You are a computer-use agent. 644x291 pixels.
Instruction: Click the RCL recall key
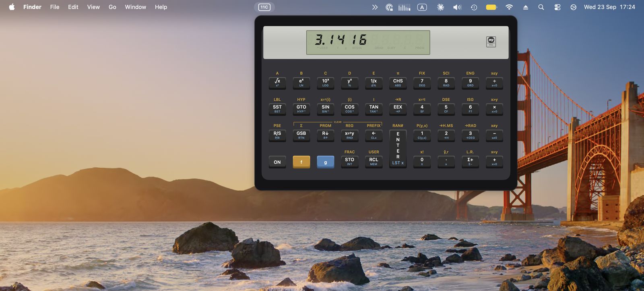pos(374,162)
